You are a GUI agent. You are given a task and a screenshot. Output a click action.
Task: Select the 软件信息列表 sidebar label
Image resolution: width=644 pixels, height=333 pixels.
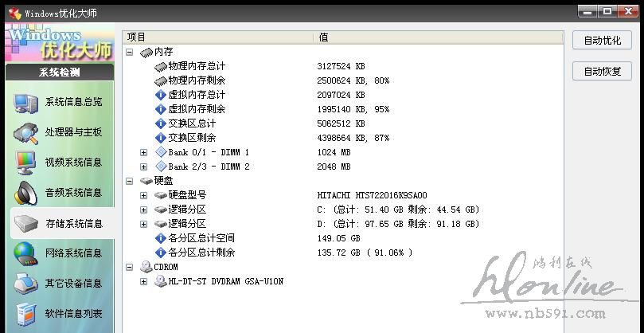point(74,314)
